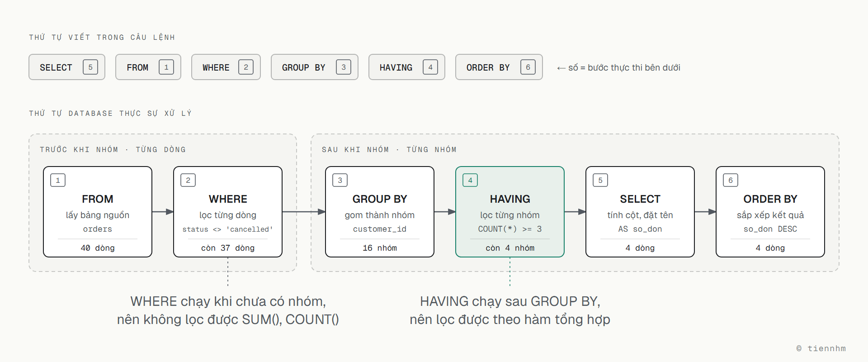Image resolution: width=868 pixels, height=362 pixels.
Task: Click the heading 'THỨ TỰ DATABASE THỰC SỰ XỬ LÝ'
Action: click(110, 113)
